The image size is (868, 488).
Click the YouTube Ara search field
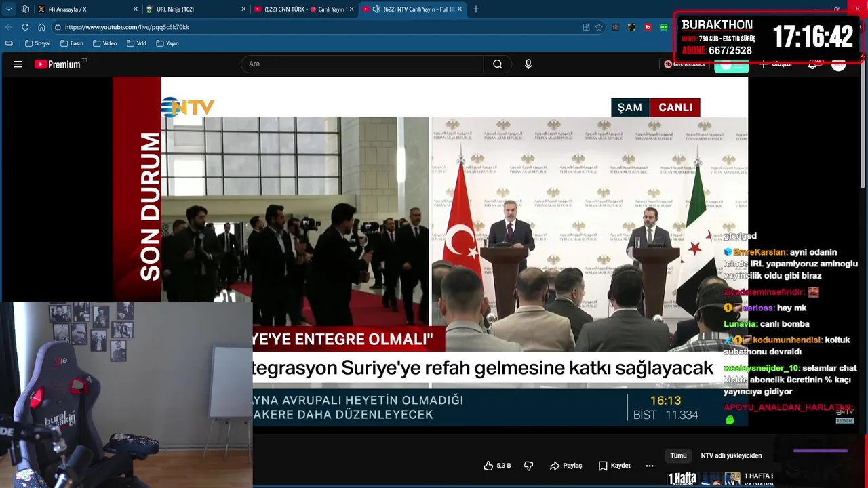coord(362,64)
